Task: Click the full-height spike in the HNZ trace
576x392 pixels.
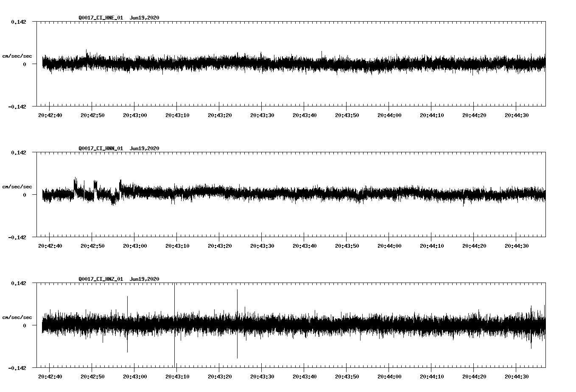Action: pyautogui.click(x=174, y=325)
